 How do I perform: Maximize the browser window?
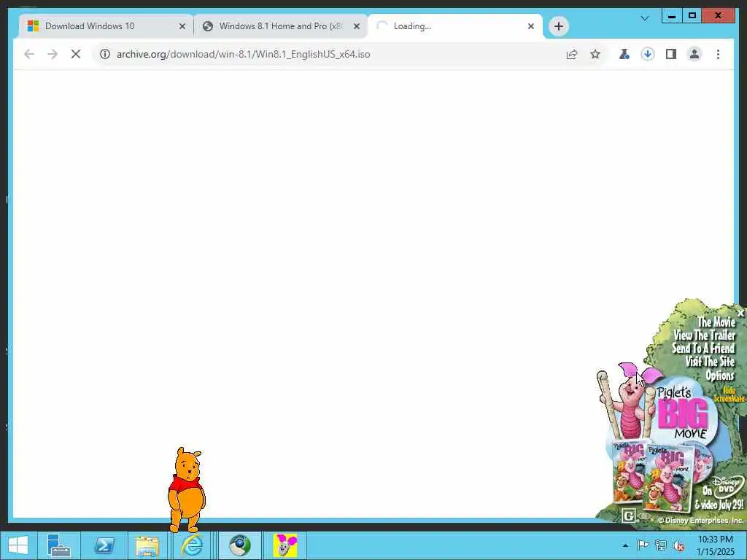click(692, 16)
